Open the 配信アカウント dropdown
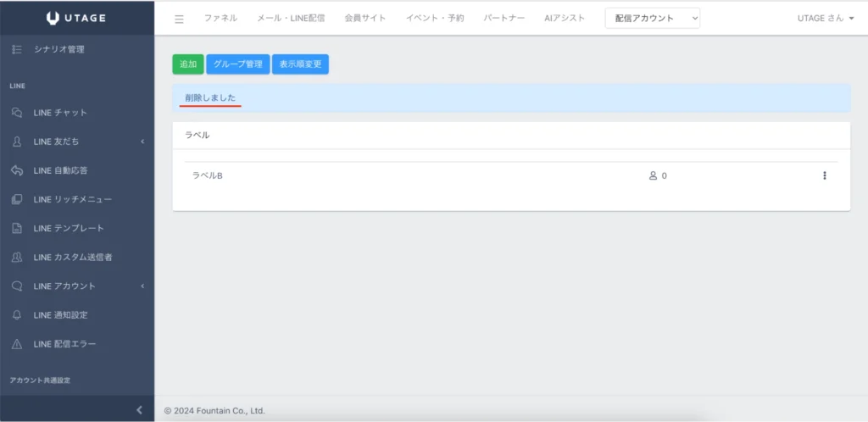 point(652,19)
